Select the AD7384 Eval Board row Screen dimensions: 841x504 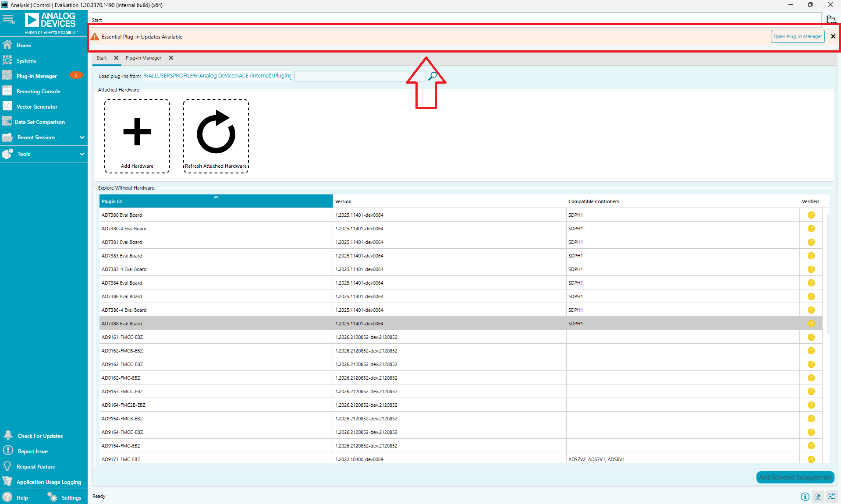click(x=461, y=283)
